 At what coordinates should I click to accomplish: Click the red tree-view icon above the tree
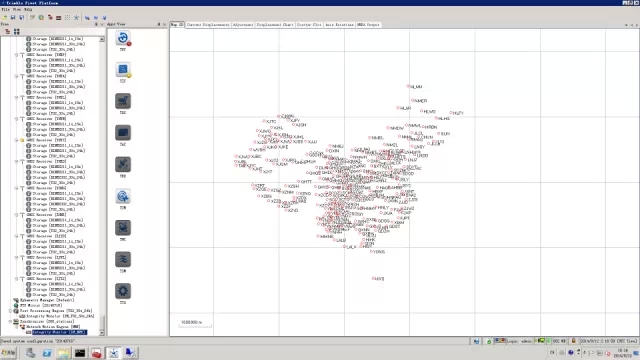click(7, 31)
